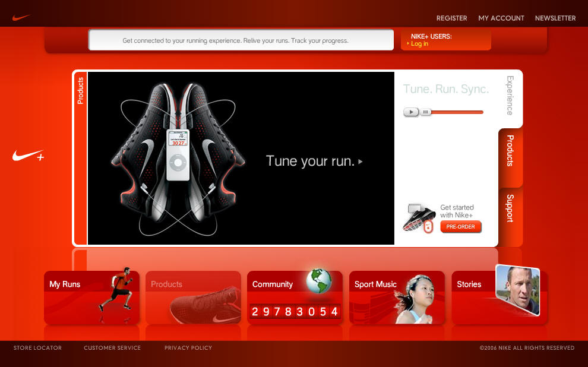Click the Log in link
The height and width of the screenshot is (367, 588).
tap(419, 44)
